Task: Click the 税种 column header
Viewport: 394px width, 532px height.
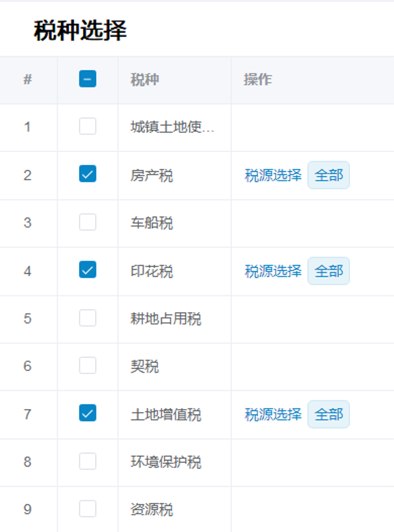Action: coord(145,79)
